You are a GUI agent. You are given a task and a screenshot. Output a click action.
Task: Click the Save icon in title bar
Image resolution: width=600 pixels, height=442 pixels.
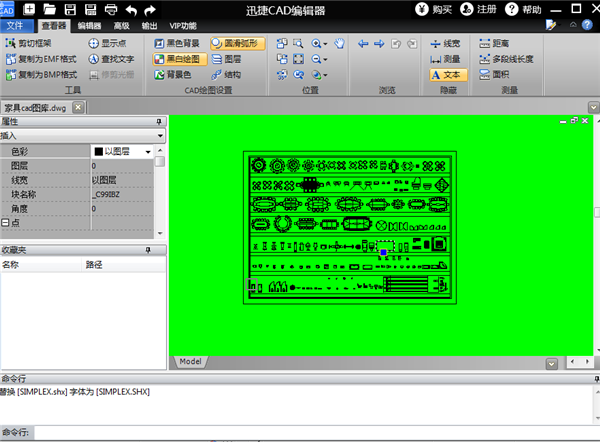click(70, 9)
